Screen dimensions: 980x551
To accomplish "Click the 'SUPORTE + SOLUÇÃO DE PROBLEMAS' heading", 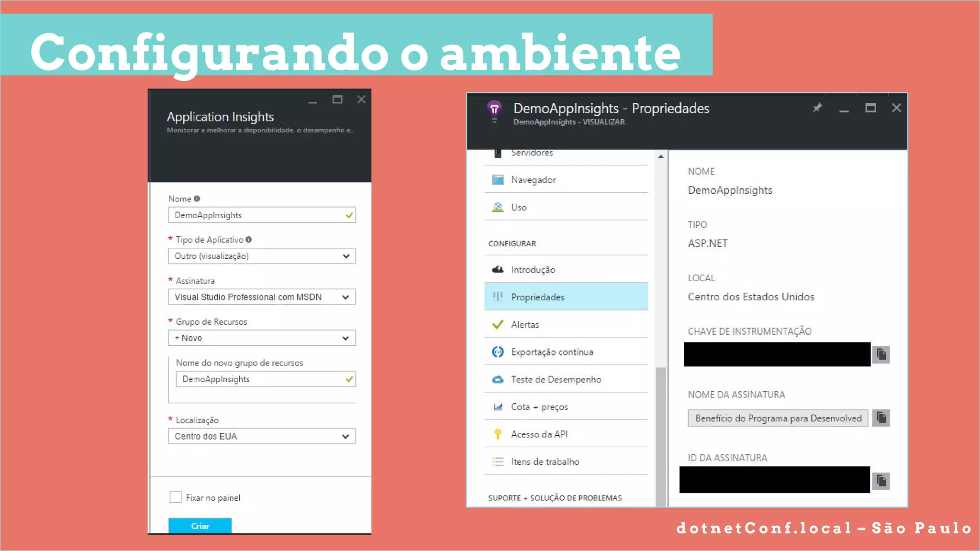I will (x=555, y=498).
